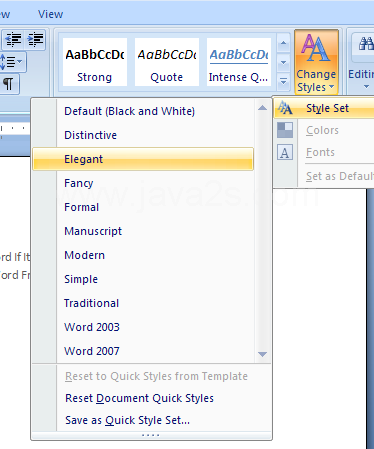Click the Colors icon in the menu

coord(285,130)
